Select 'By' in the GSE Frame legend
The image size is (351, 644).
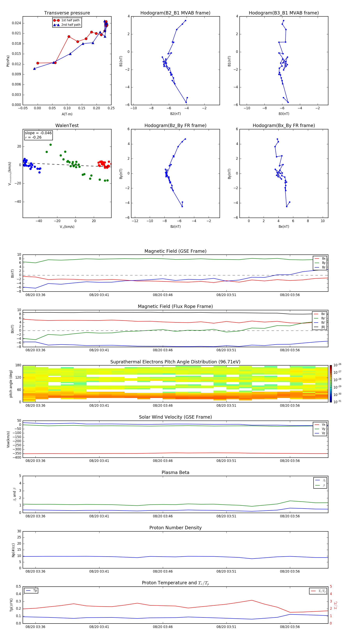point(320,263)
